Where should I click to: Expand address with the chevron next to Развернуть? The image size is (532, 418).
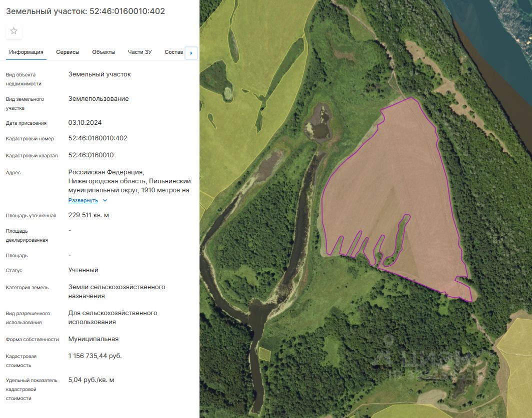pyautogui.click(x=105, y=200)
